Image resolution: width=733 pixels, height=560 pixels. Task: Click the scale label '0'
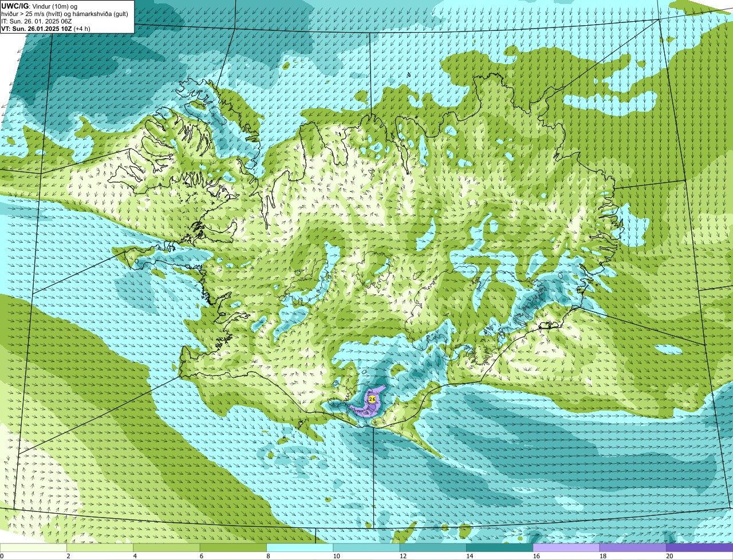click(x=2, y=556)
